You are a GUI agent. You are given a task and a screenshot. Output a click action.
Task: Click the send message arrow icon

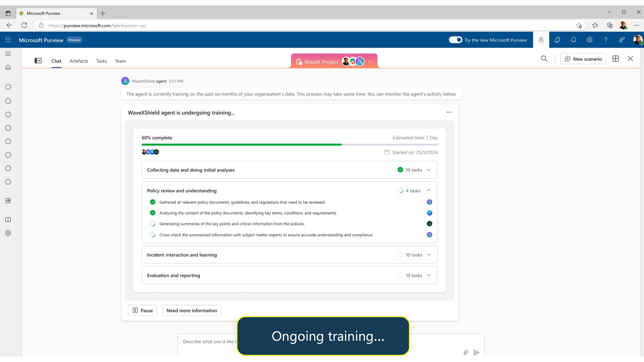tap(476, 352)
